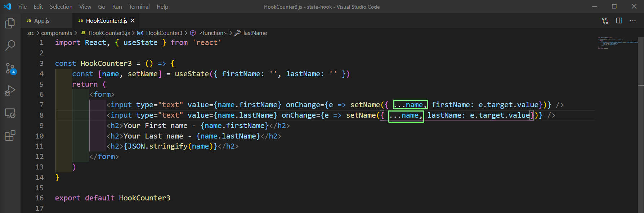Open the editor More Actions menu
644x213 pixels.
pyautogui.click(x=633, y=21)
